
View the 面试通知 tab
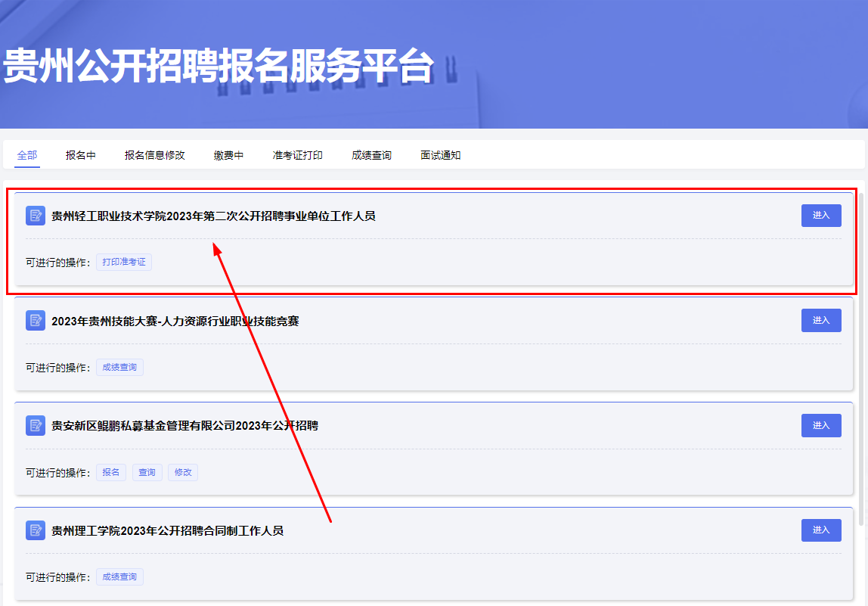pos(440,155)
